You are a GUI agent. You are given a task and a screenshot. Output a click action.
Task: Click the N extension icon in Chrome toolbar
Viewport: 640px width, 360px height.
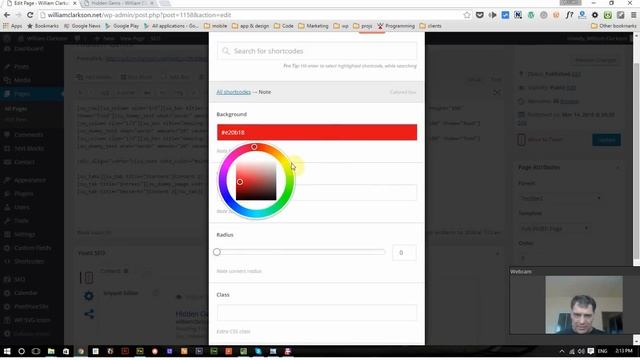(518, 15)
